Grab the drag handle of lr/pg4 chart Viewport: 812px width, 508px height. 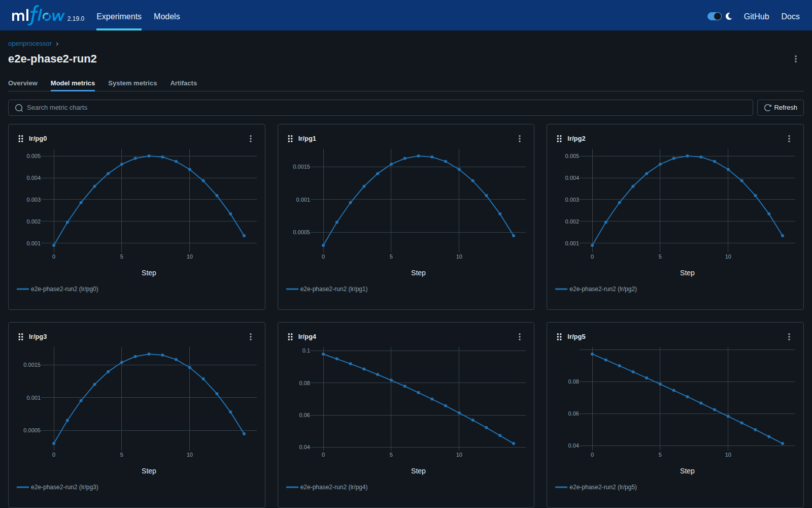(290, 337)
